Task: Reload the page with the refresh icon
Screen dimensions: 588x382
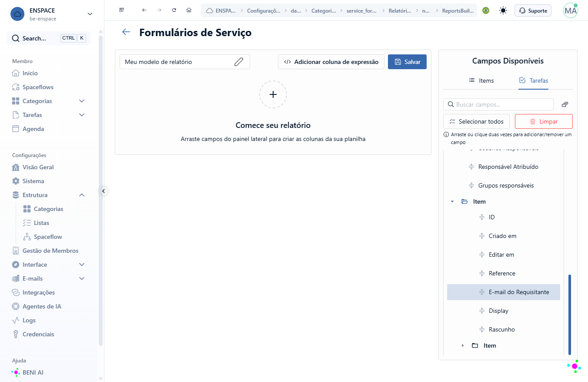Action: pyautogui.click(x=174, y=10)
